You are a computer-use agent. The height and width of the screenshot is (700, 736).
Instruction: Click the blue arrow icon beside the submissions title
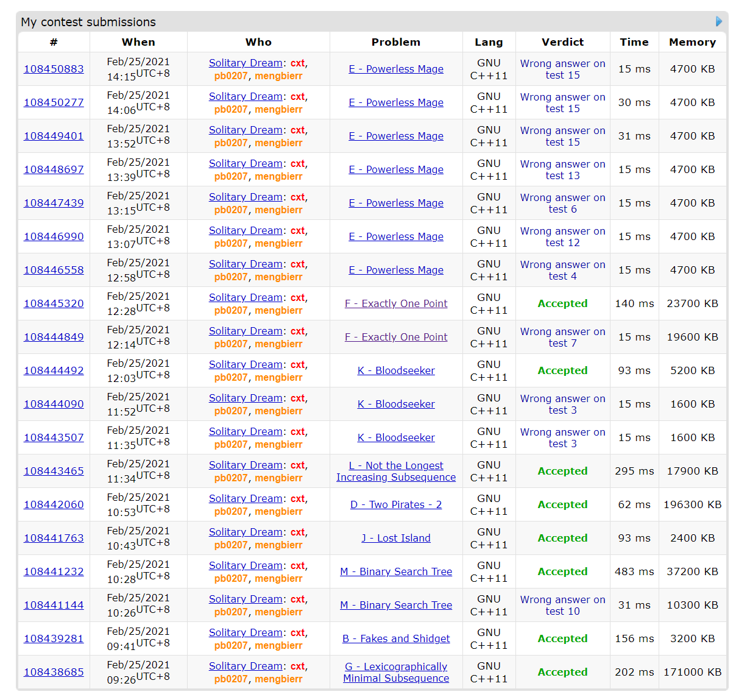tap(718, 21)
